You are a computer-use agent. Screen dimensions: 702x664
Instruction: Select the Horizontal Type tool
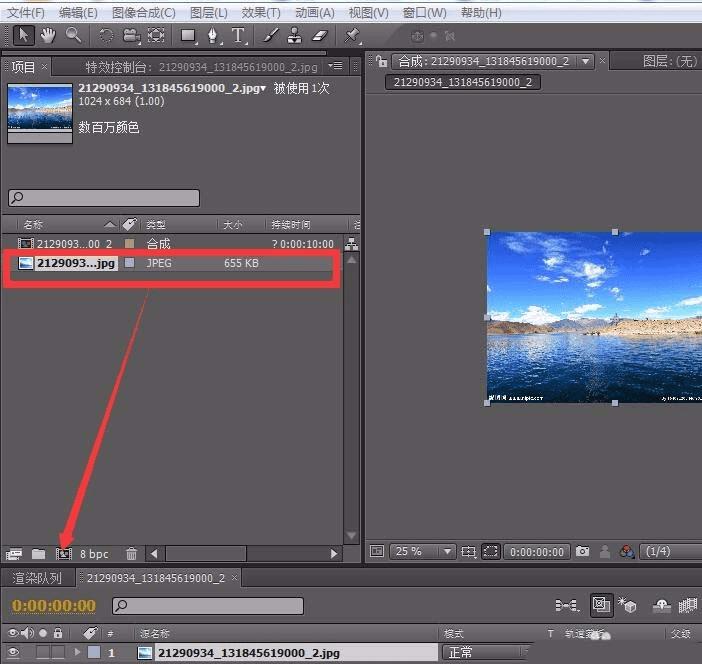click(x=238, y=36)
